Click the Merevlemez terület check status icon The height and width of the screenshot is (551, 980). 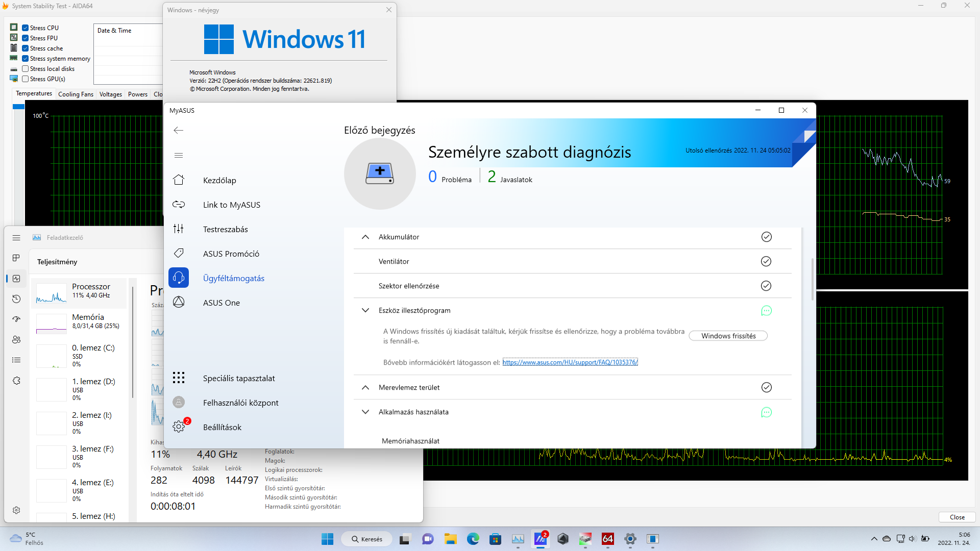[x=766, y=387]
